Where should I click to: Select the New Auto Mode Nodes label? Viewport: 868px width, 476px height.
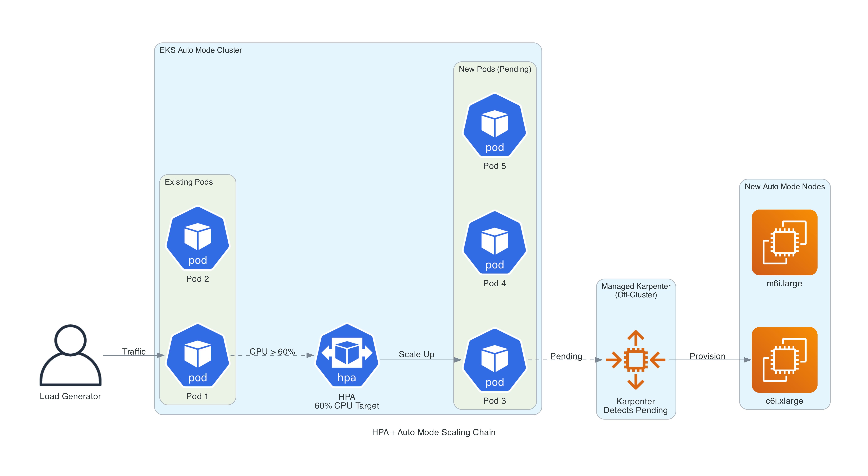coord(784,186)
